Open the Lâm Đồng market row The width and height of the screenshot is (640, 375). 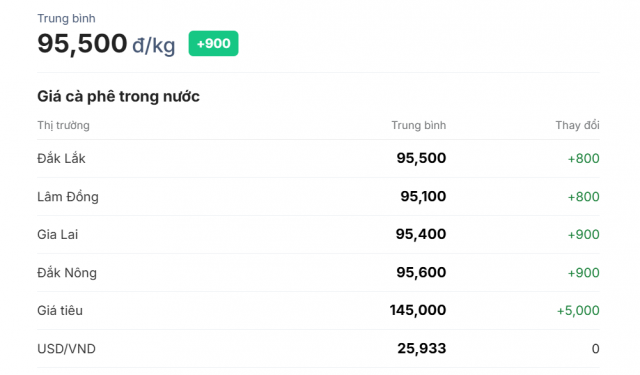318,196
